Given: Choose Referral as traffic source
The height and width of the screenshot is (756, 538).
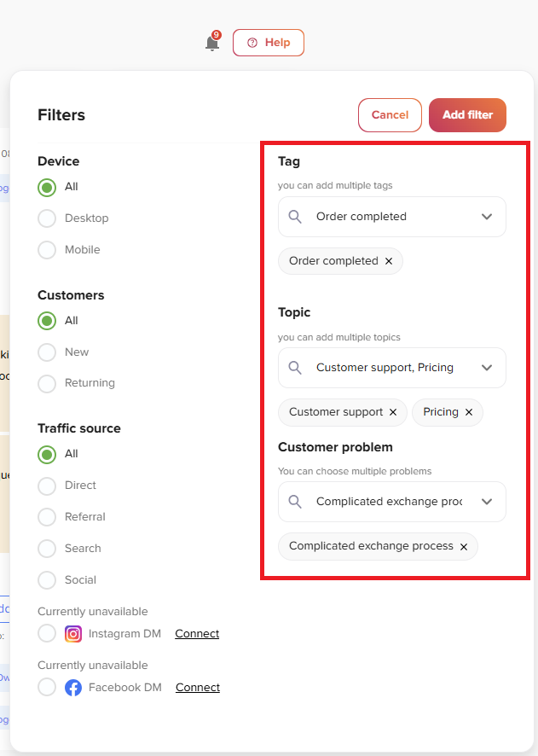Looking at the screenshot, I should pos(47,517).
